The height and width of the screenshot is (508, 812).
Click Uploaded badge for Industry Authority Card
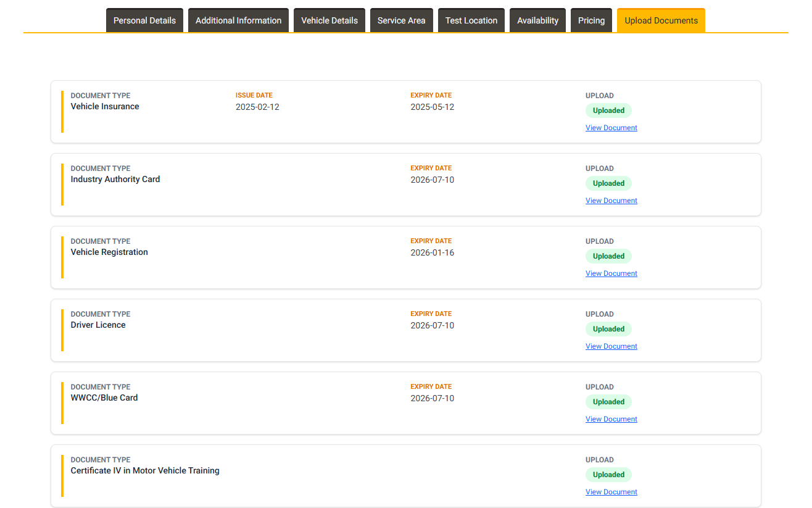[608, 183]
